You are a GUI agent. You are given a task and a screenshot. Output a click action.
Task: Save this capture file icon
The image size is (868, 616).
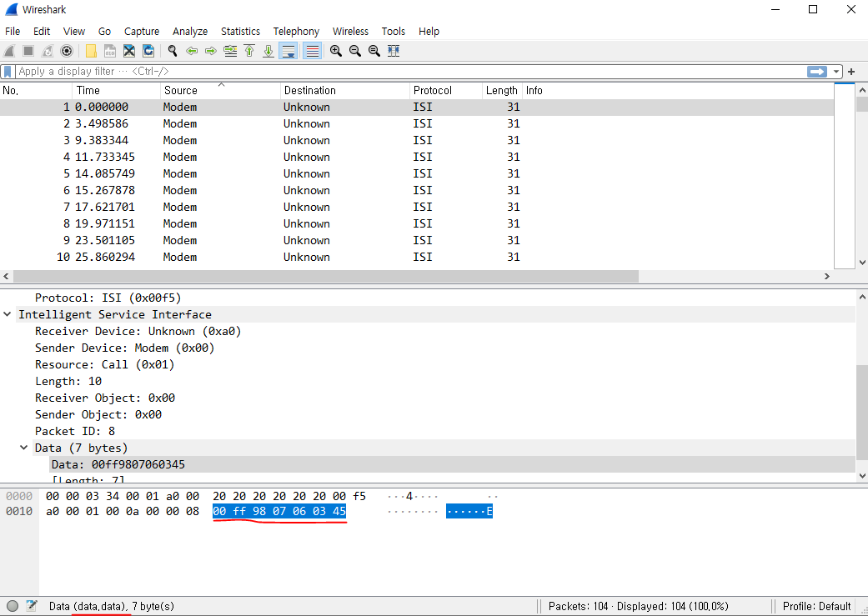(110, 51)
